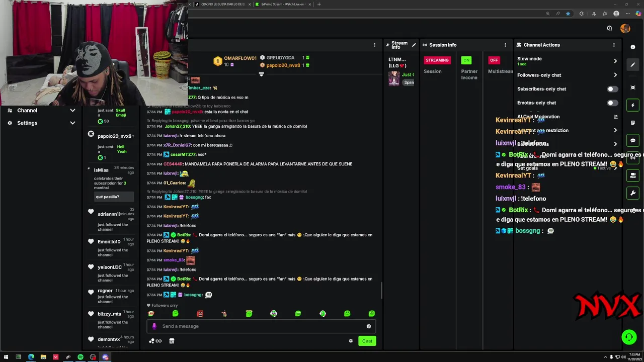Send message with Chat button

(x=367, y=341)
